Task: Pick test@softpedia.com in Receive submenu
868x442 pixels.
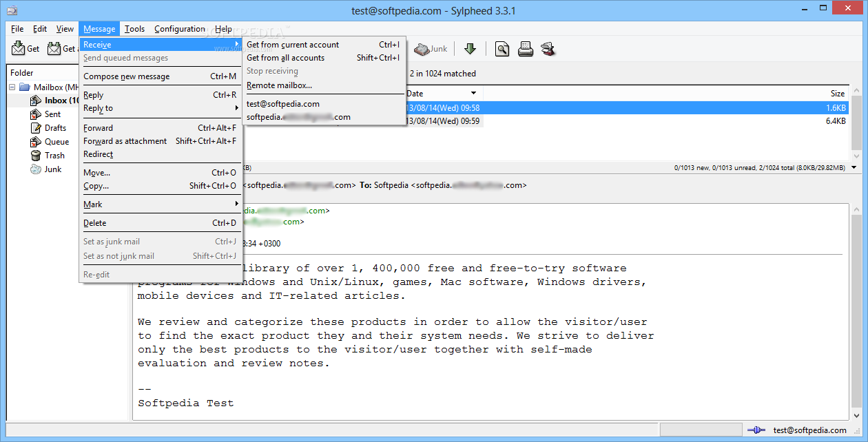Action: pyautogui.click(x=323, y=104)
